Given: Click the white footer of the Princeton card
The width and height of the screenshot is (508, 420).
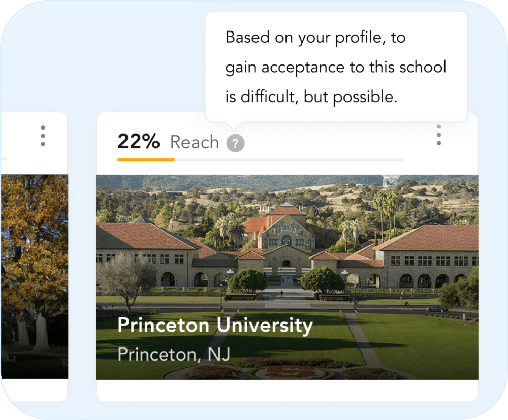Looking at the screenshot, I should [x=287, y=390].
